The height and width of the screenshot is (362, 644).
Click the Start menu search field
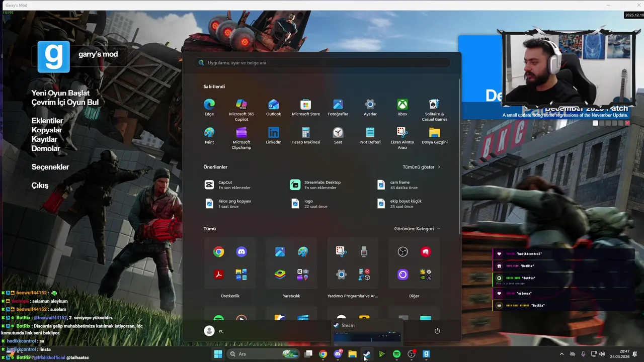click(322, 63)
